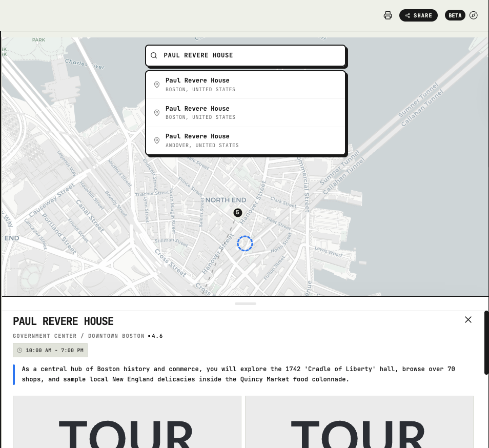Click the BETA badge
Screen dimensions: 489x448
455,15
